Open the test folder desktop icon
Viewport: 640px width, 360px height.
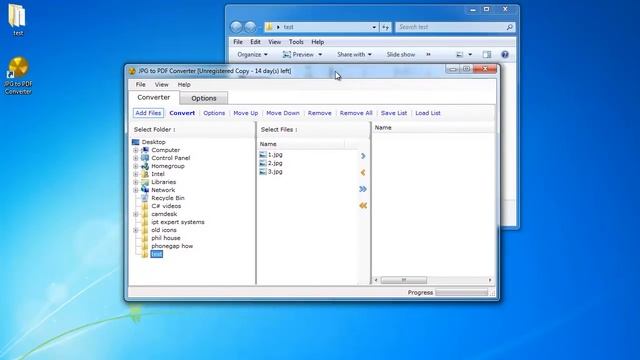tap(17, 20)
